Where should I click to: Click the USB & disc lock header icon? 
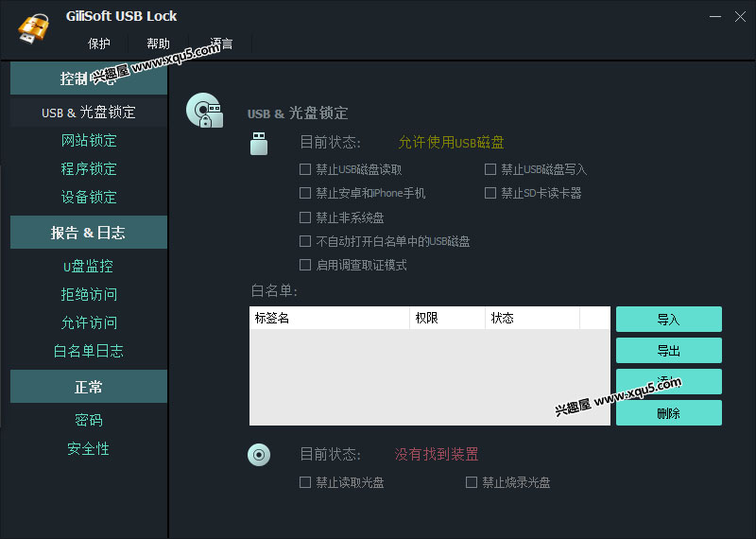coord(205,111)
